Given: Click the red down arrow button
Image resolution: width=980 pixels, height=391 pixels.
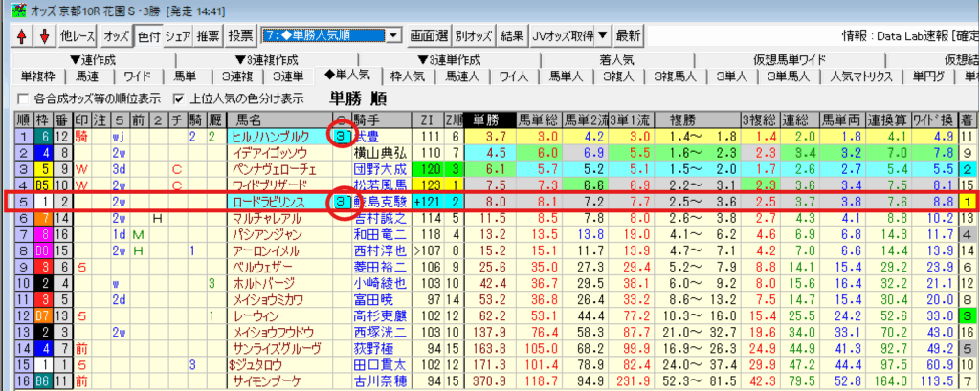Looking at the screenshot, I should pyautogui.click(x=44, y=36).
